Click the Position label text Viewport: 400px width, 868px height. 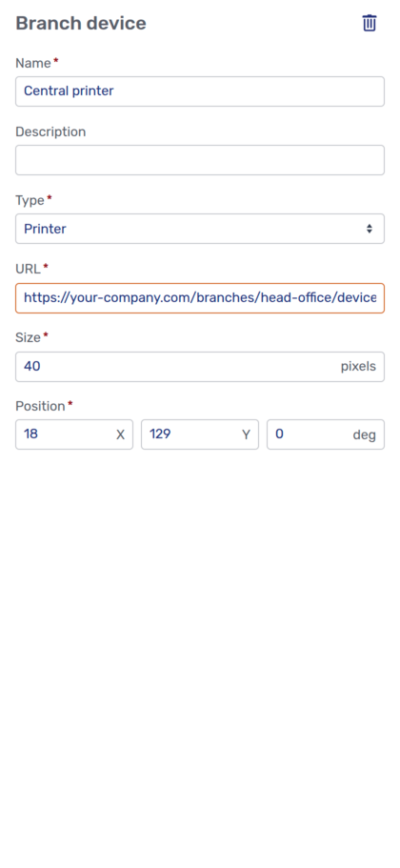coord(40,406)
